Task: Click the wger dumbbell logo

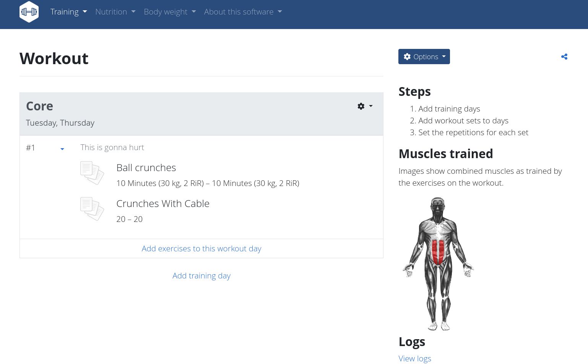Action: tap(29, 12)
